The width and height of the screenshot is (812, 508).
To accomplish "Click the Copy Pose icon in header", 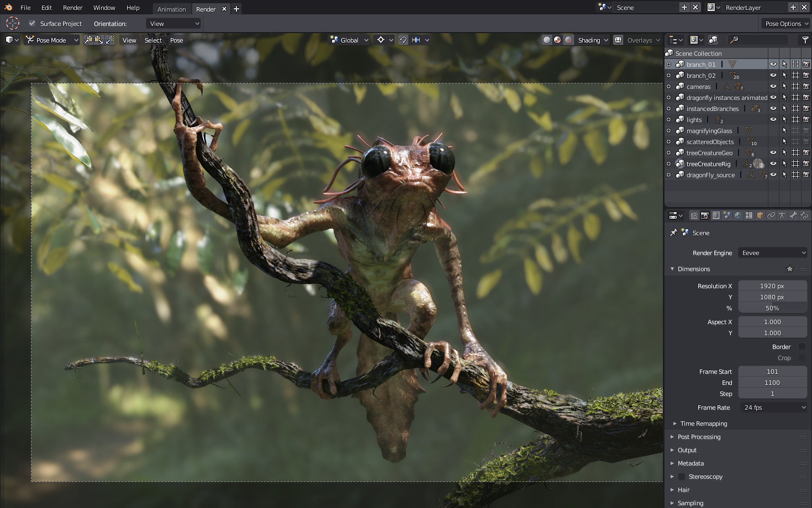I will point(88,40).
